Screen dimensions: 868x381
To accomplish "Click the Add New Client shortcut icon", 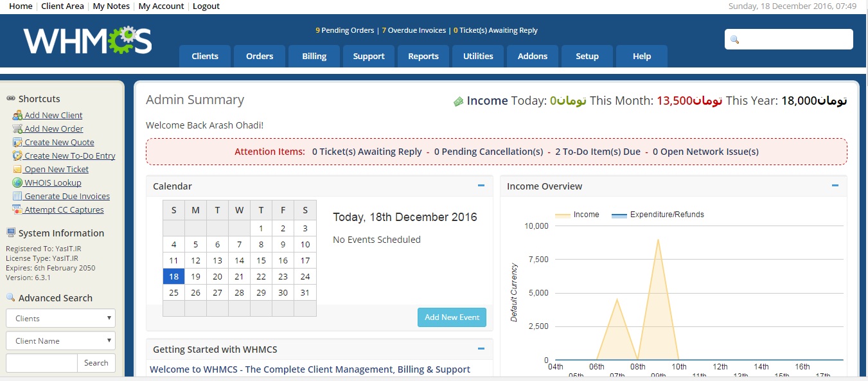I will pyautogui.click(x=17, y=116).
